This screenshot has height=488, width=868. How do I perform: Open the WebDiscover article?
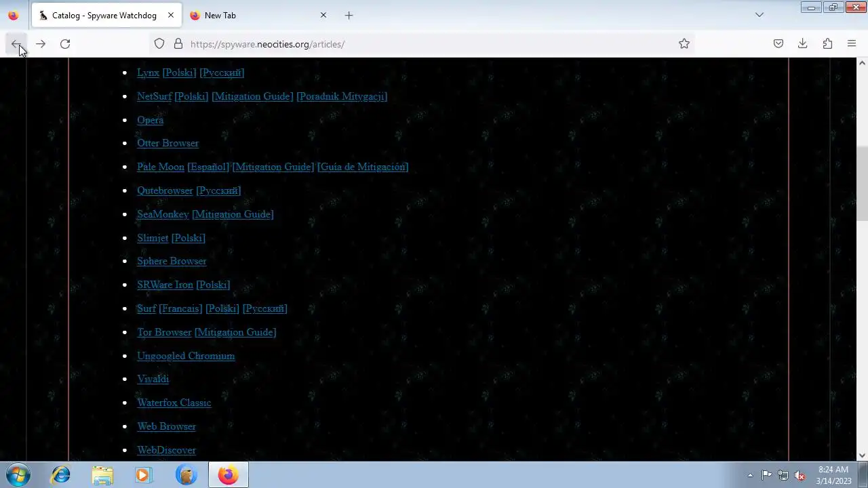click(x=166, y=450)
